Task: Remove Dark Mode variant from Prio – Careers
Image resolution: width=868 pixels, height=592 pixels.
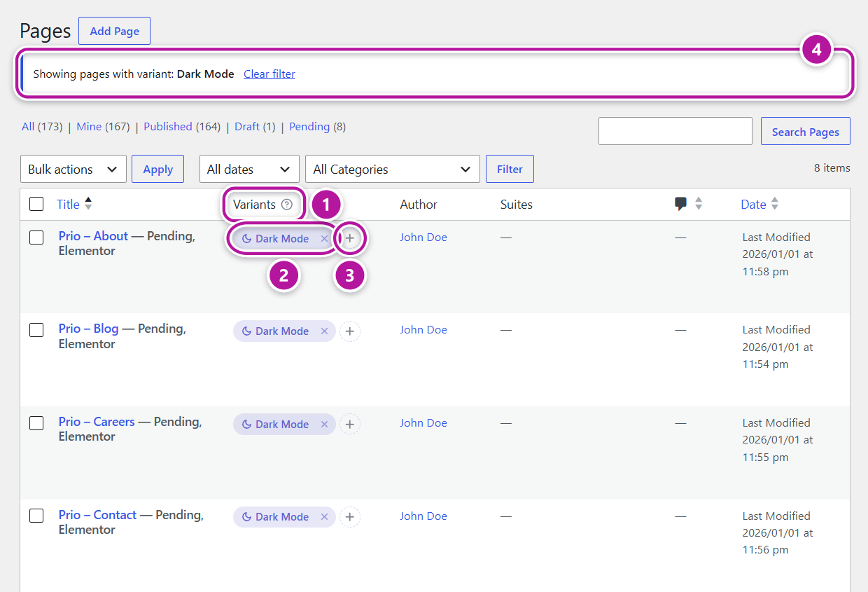Action: click(324, 425)
